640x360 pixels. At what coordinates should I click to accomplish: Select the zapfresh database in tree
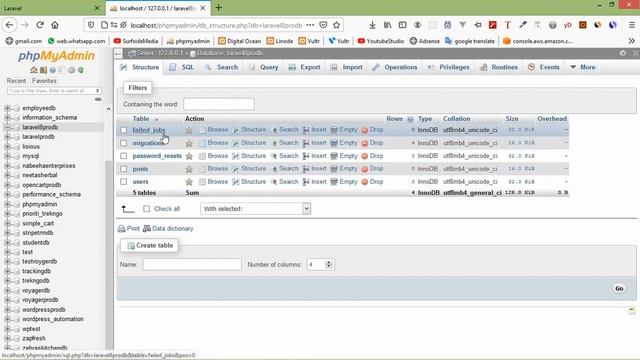(x=34, y=338)
